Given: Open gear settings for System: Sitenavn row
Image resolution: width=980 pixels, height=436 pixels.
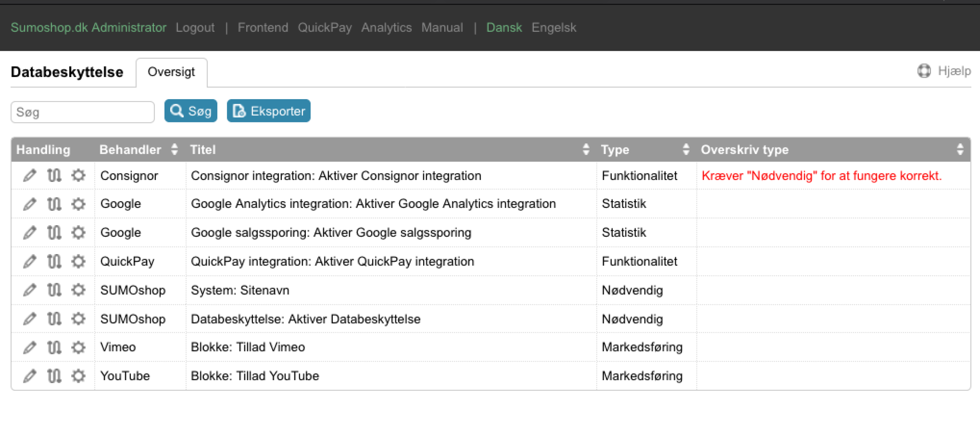Looking at the screenshot, I should click(78, 290).
